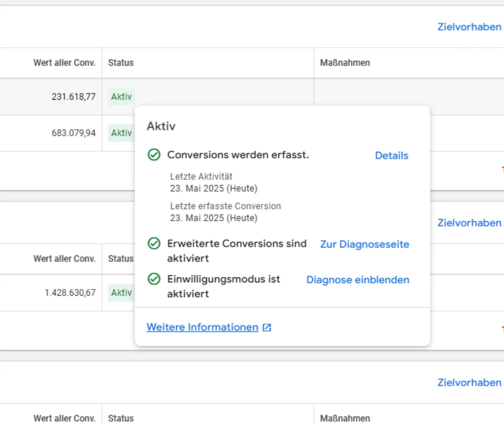This screenshot has width=504, height=423.
Task: Click the topmost Zielvorhaben link
Action: click(x=469, y=27)
